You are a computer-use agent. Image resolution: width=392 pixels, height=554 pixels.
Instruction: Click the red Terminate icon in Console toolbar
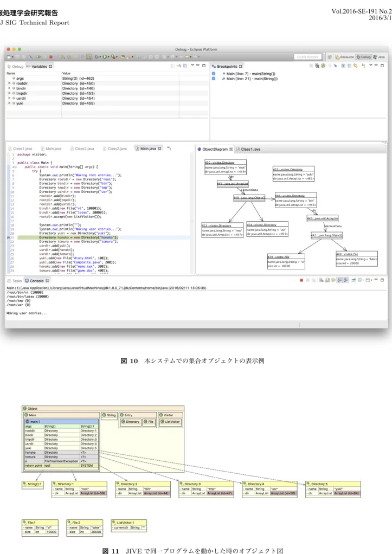(x=301, y=280)
